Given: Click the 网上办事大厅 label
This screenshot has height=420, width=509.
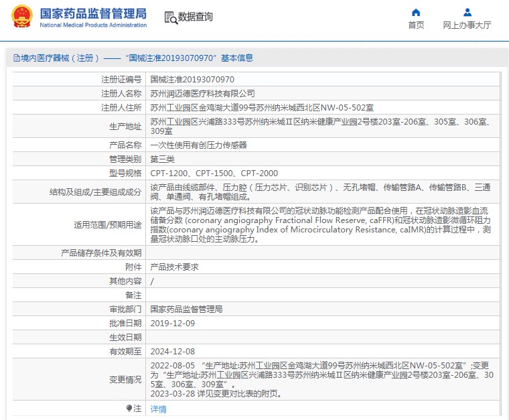Looking at the screenshot, I should click(x=467, y=25).
